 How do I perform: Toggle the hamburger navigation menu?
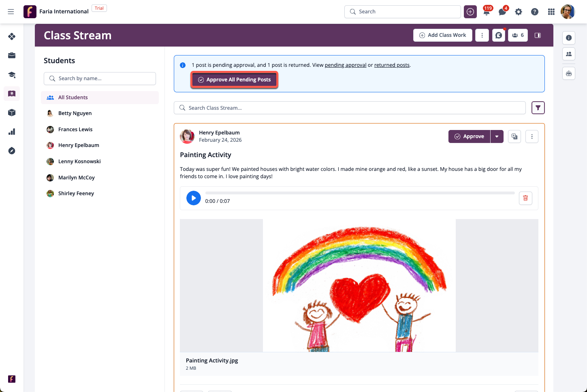(11, 12)
